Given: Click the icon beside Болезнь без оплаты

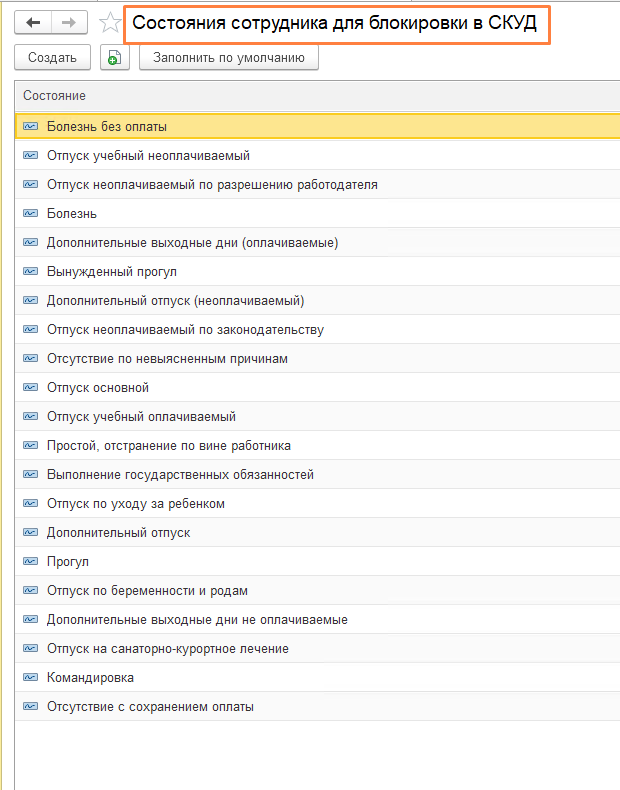Looking at the screenshot, I should coord(30,127).
